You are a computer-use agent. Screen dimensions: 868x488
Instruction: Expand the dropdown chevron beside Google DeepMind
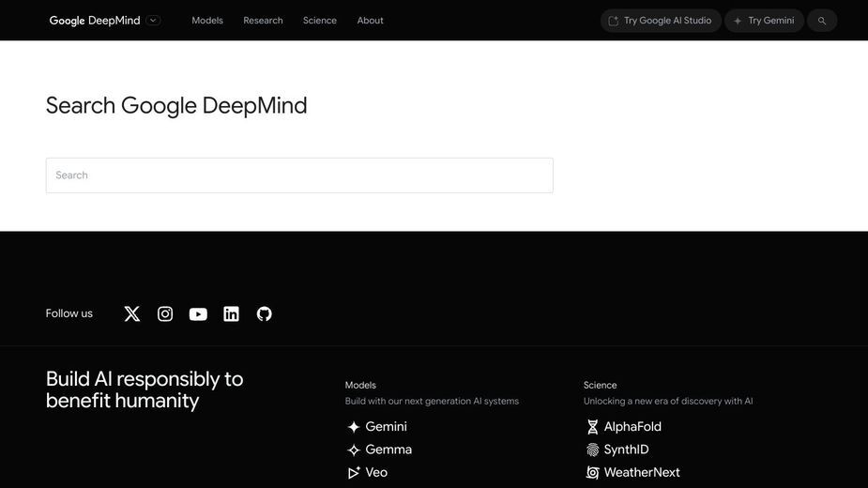pos(153,21)
